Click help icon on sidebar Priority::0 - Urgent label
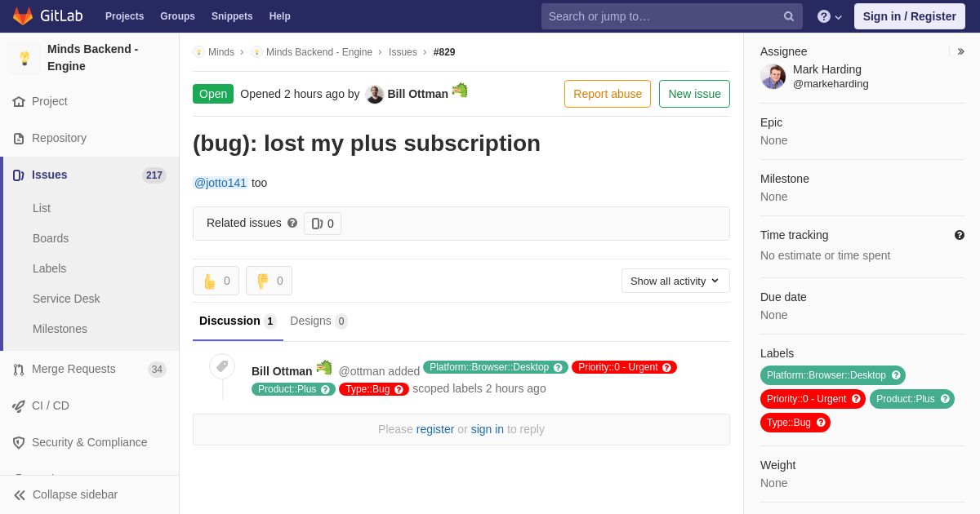The width and height of the screenshot is (980, 514). pos(856,399)
